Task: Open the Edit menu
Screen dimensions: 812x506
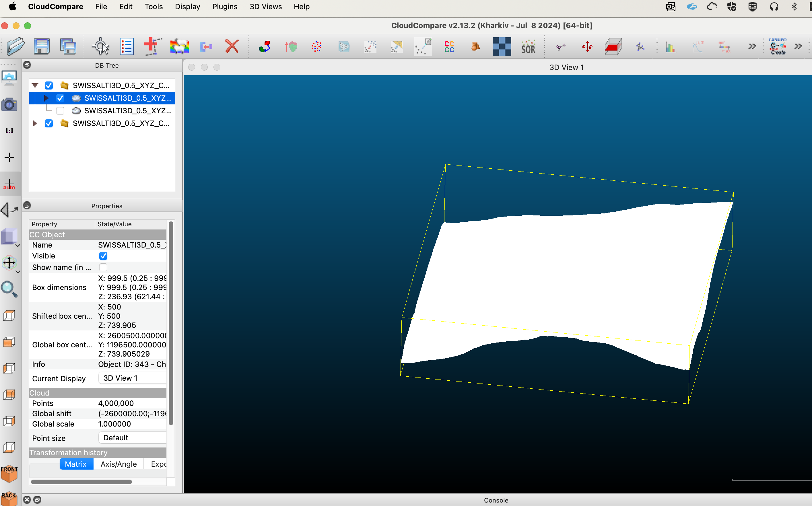Action: (126, 7)
